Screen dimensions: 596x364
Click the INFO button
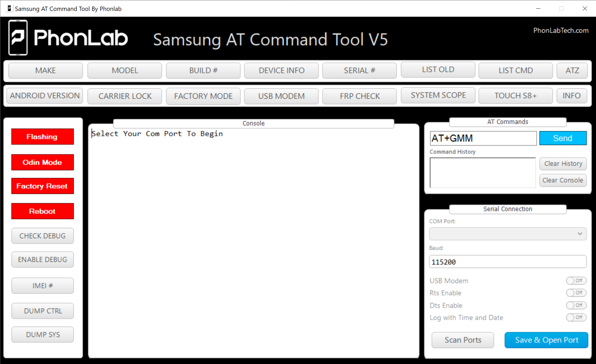click(572, 96)
